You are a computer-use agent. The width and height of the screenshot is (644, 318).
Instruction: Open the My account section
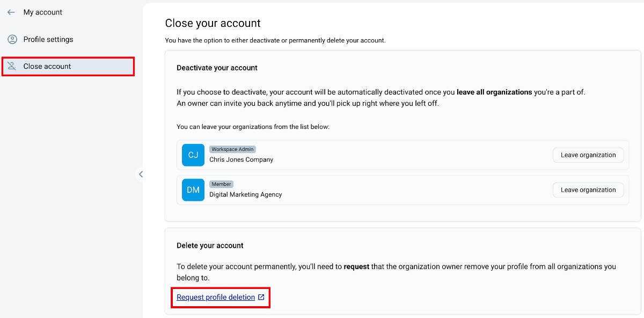pos(42,12)
